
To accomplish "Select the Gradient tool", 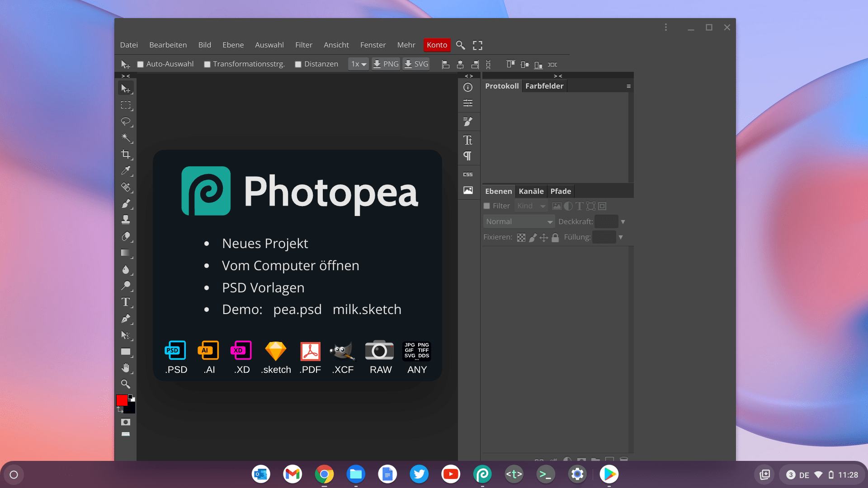I will coord(126,253).
